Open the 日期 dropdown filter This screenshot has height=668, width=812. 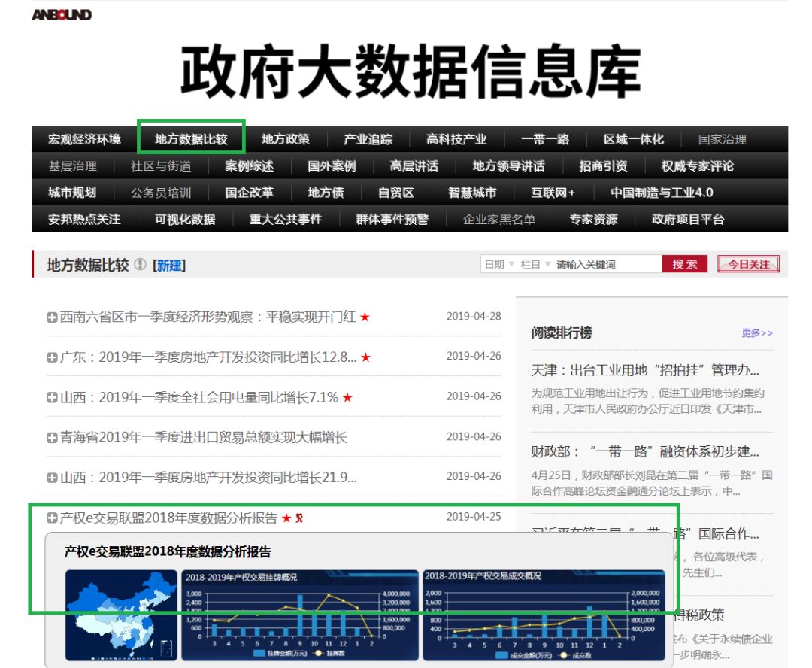point(499,264)
